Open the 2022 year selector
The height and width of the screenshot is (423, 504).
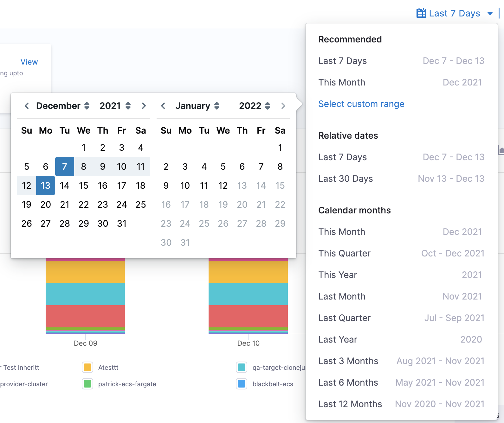(255, 106)
